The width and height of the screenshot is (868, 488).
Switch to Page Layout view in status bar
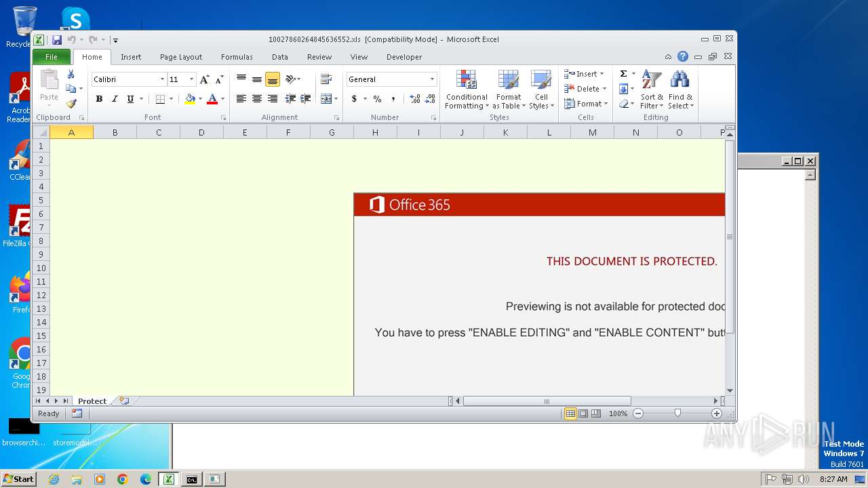coord(583,413)
